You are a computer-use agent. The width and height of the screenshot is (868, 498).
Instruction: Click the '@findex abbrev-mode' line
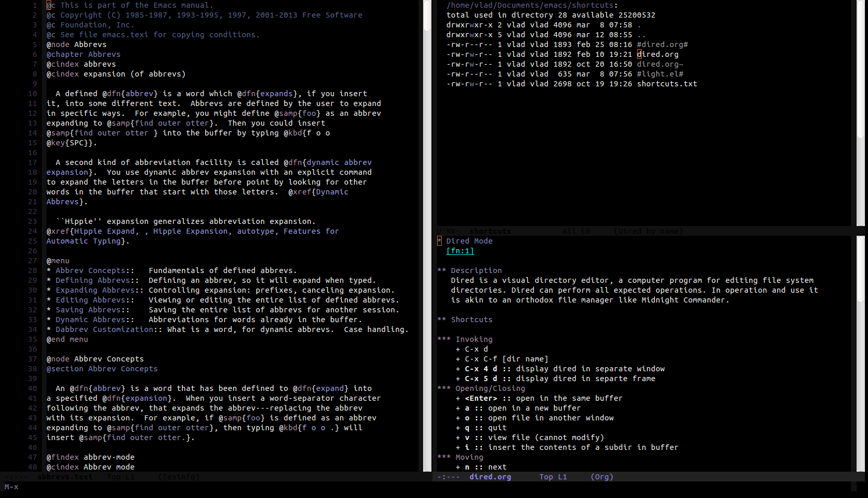coord(90,457)
